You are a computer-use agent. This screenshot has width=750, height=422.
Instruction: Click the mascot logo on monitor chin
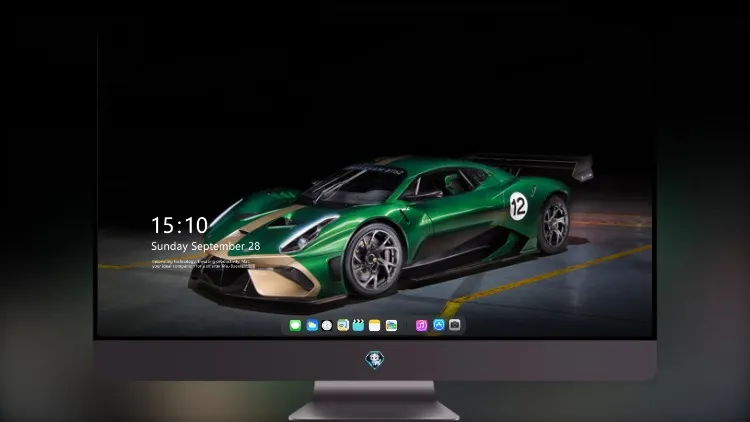tap(375, 360)
